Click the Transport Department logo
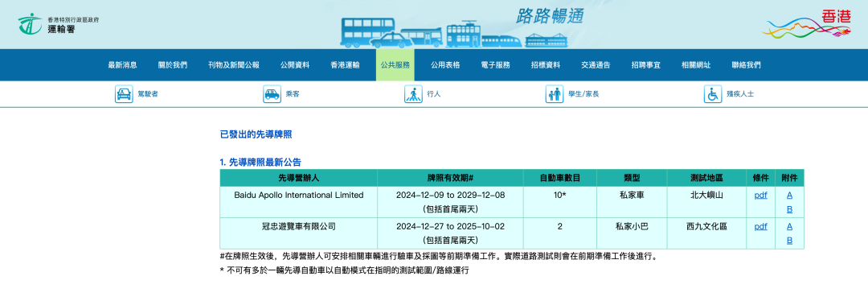The width and height of the screenshot is (868, 301). coord(58,24)
